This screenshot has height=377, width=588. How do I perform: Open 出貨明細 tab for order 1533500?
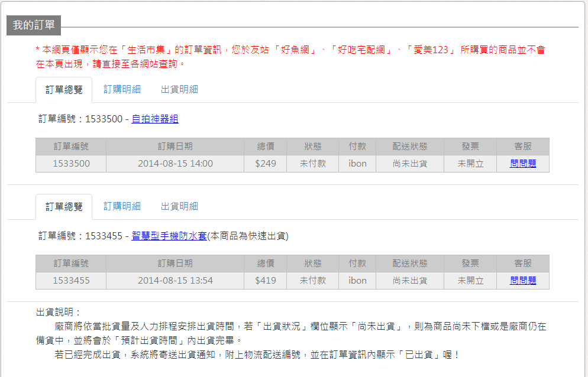click(179, 89)
